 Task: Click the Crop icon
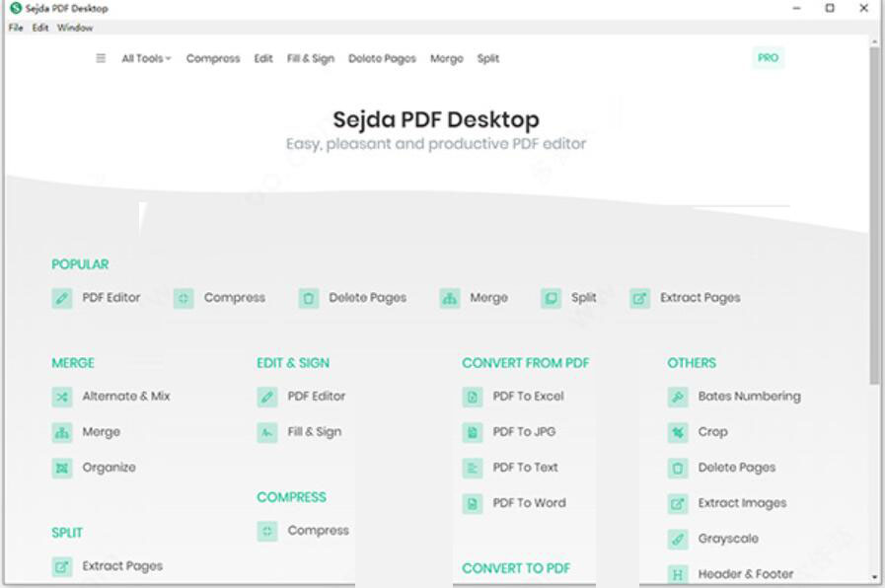tap(678, 432)
